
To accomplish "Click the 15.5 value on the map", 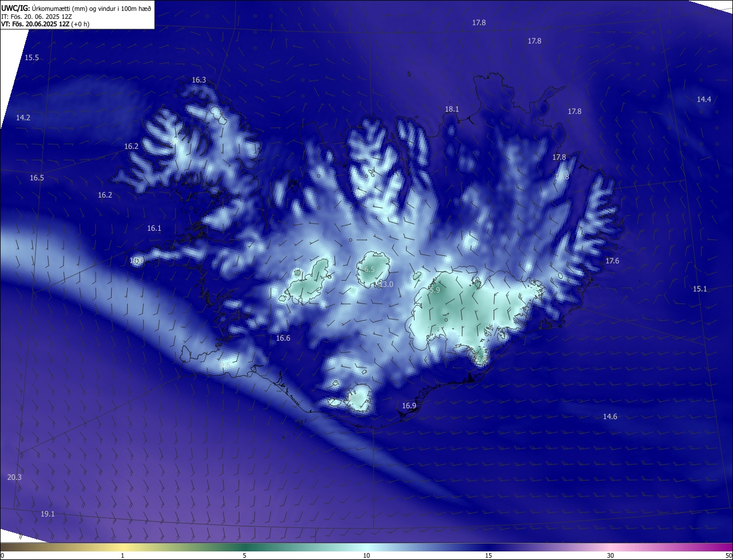I will (31, 58).
